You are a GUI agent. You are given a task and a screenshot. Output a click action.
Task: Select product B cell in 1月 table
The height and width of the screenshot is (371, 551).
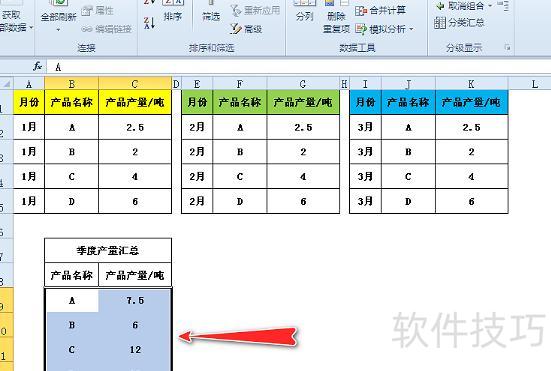click(x=72, y=151)
